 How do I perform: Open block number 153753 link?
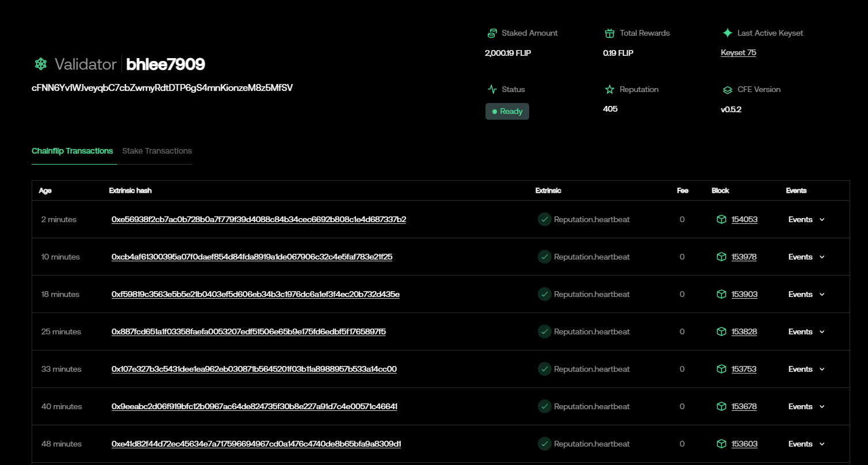tap(744, 369)
